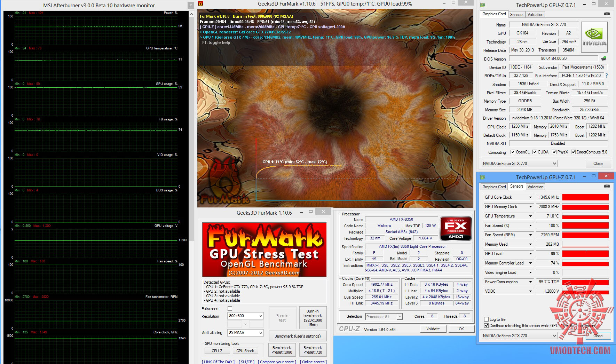Toggle the DirectCompute 5.0 checkbox

(x=573, y=152)
